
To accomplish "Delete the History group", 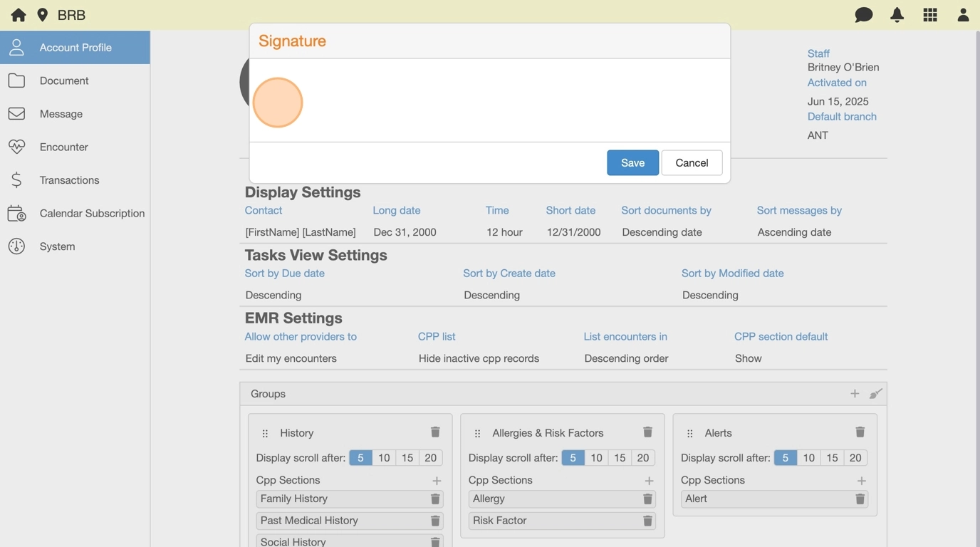I will pos(435,432).
